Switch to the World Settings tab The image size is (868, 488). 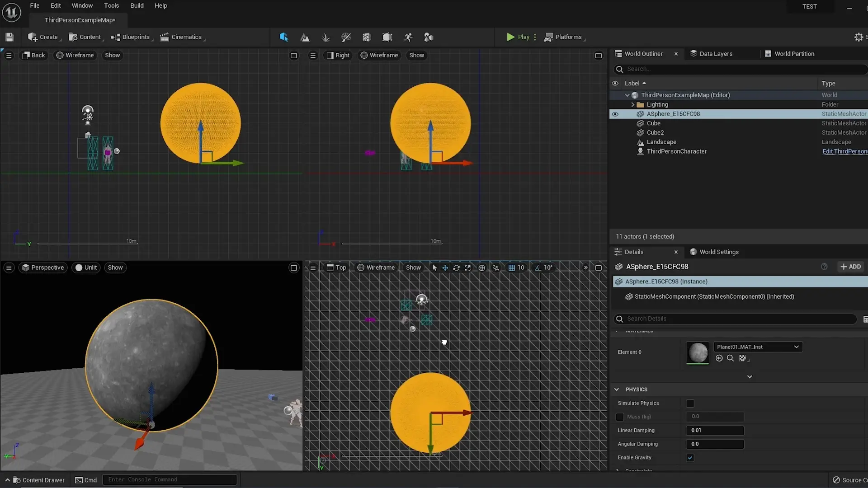pyautogui.click(x=718, y=252)
